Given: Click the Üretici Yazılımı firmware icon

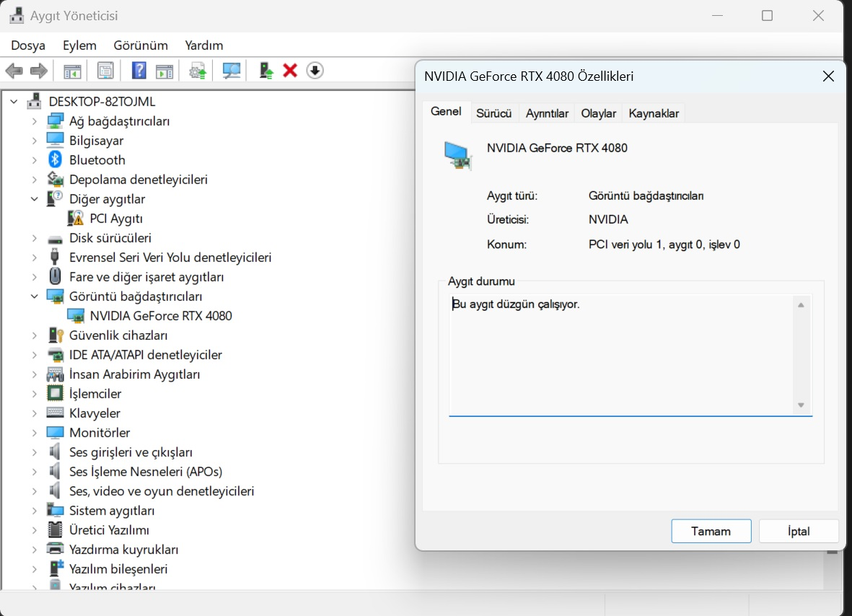Looking at the screenshot, I should 55,529.
